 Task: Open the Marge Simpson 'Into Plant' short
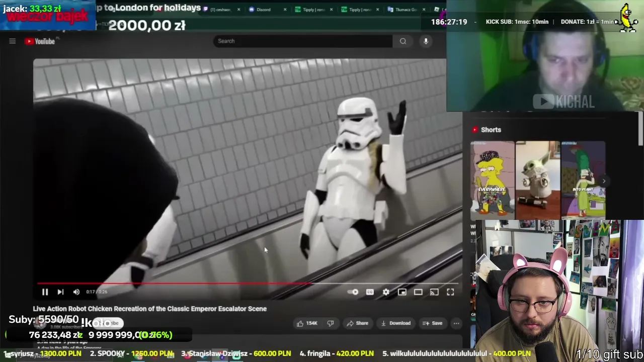click(x=583, y=181)
